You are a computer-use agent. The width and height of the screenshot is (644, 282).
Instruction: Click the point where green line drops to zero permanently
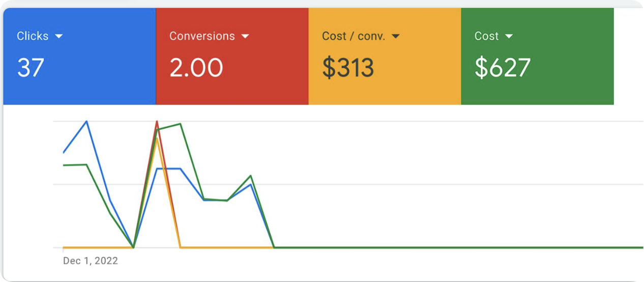[274, 247]
